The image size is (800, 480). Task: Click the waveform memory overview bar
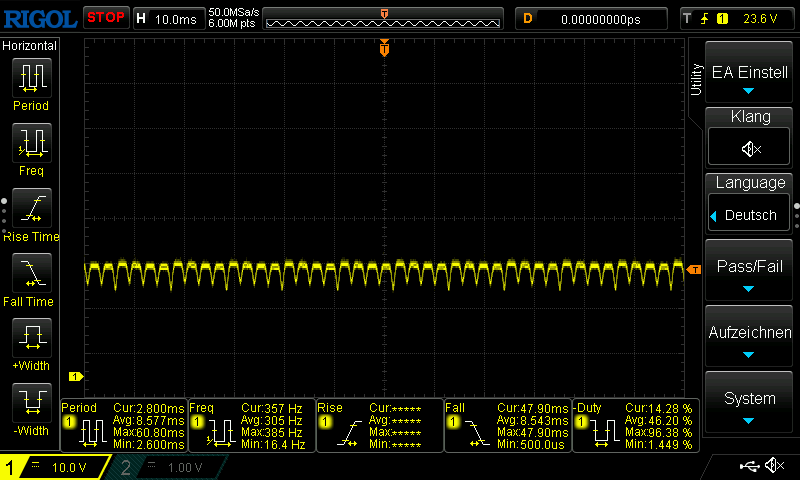(x=384, y=18)
